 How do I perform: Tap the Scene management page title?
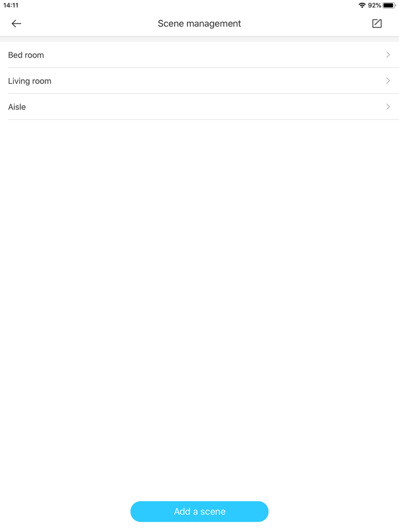pyautogui.click(x=199, y=23)
